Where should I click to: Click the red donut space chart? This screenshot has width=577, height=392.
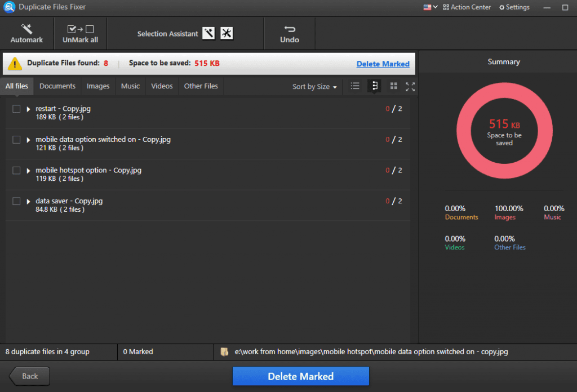(504, 131)
